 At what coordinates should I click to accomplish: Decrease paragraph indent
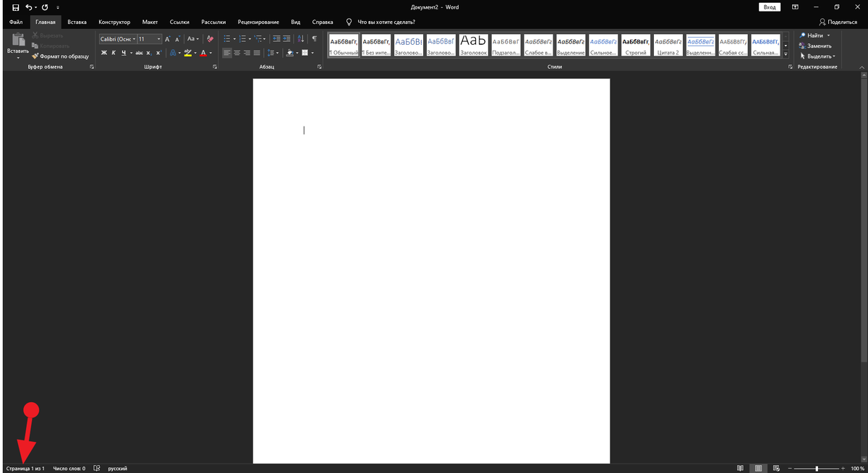click(276, 39)
